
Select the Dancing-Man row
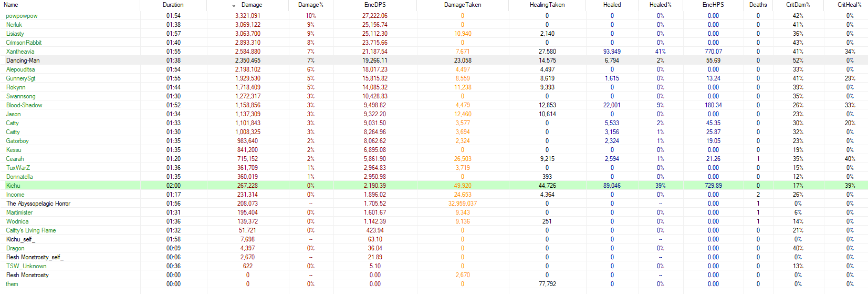(x=23, y=60)
